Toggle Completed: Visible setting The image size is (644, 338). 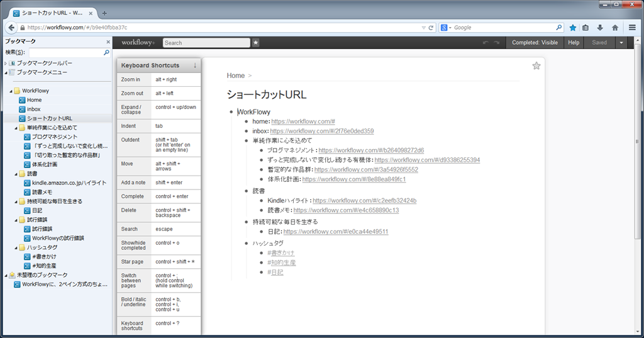tap(535, 42)
